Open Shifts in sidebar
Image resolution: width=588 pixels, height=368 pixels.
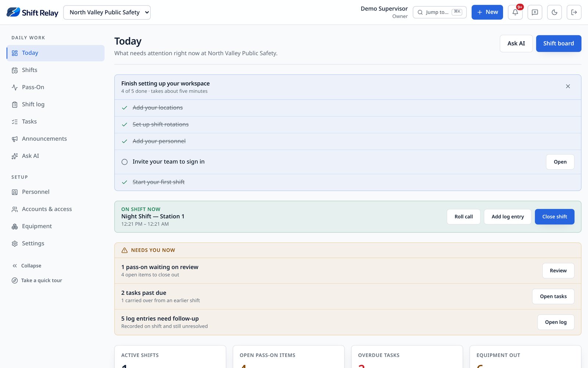pyautogui.click(x=55, y=70)
